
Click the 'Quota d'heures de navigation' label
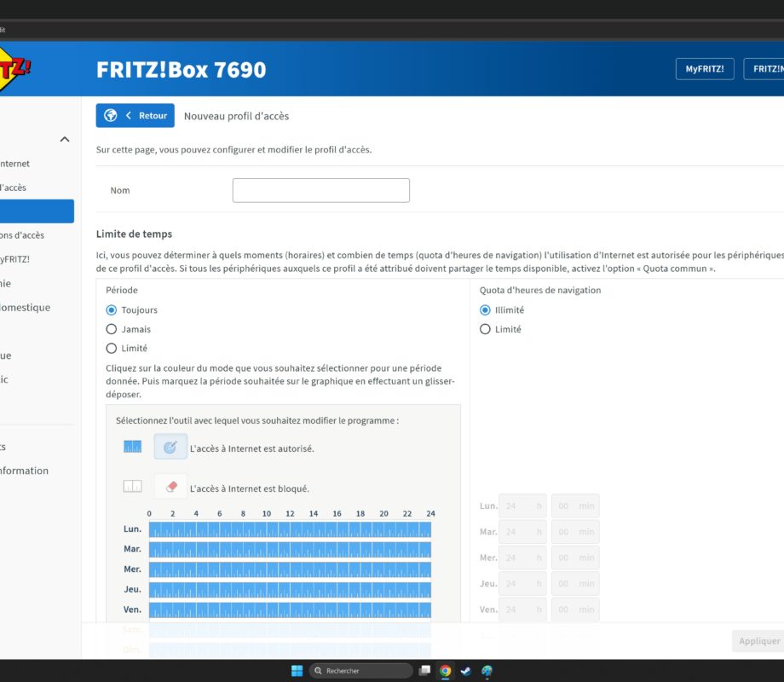pyautogui.click(x=540, y=290)
